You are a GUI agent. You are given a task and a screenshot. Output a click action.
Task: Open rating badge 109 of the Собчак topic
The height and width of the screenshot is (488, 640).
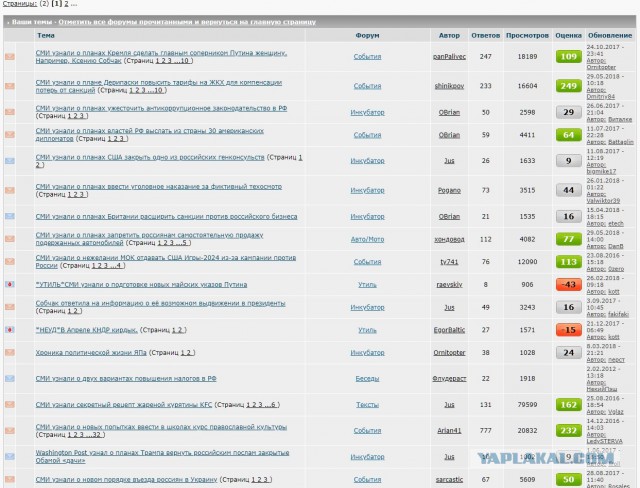click(569, 56)
